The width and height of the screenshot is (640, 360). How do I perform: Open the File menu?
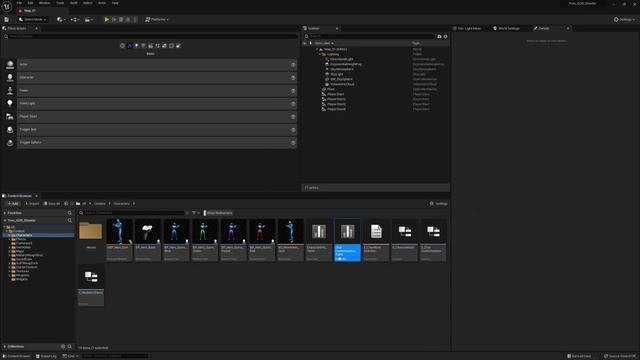point(19,3)
